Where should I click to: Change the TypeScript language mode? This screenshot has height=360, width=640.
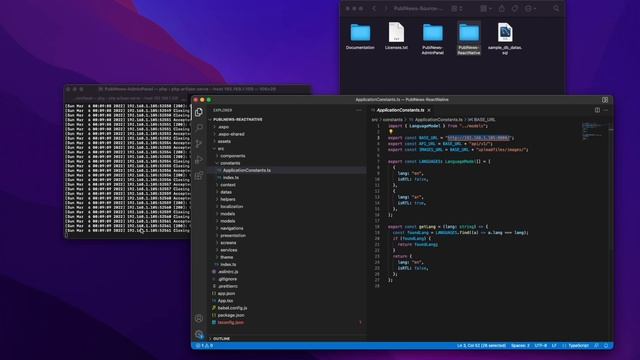(578, 346)
